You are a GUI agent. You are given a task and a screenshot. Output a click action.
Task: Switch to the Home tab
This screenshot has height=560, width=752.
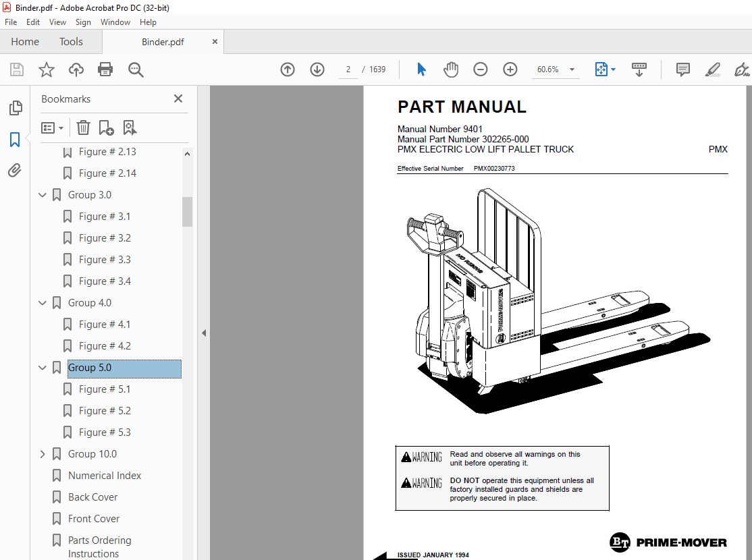click(25, 42)
